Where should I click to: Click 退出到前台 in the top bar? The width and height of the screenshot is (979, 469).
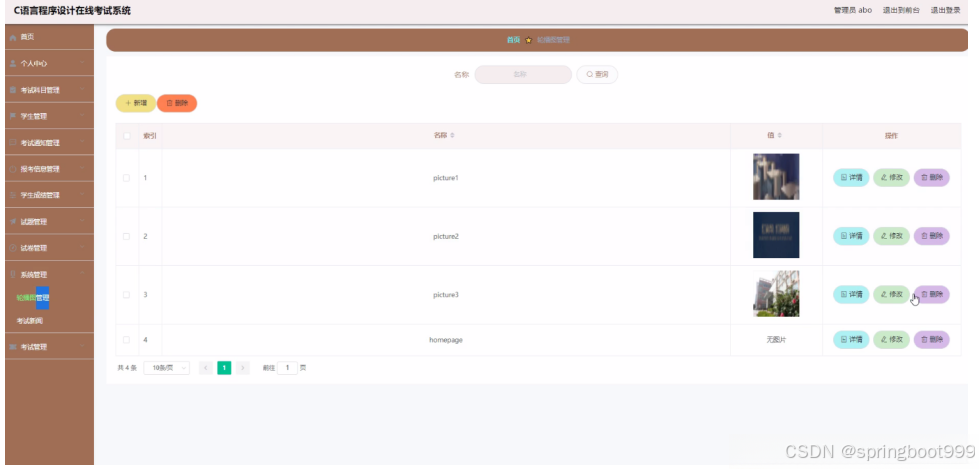pos(901,11)
